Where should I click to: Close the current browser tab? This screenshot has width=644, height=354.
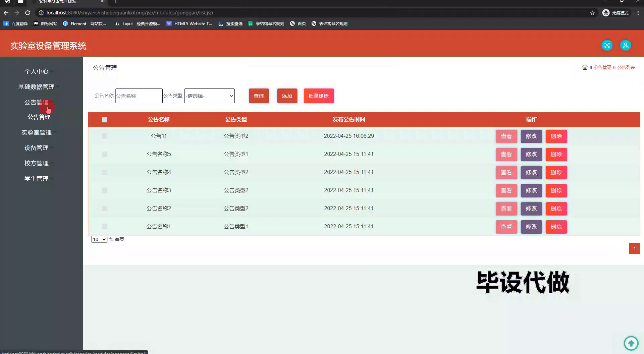pos(102,2)
